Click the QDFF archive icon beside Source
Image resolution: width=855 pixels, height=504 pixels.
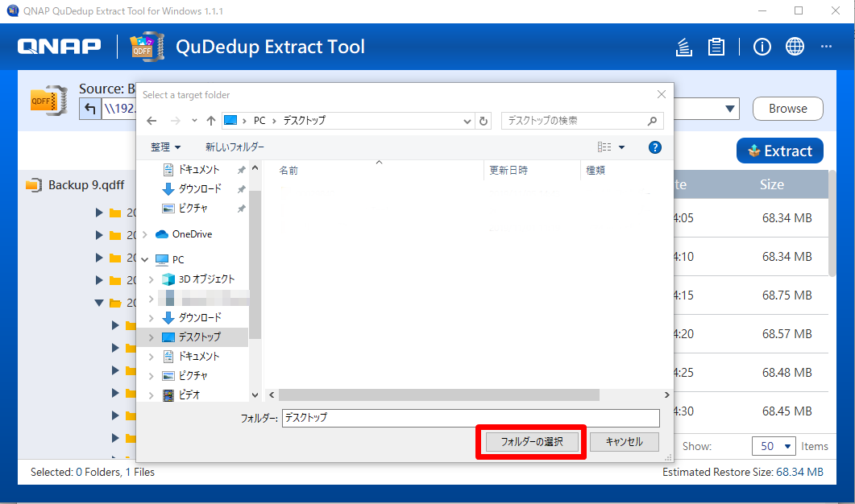tap(48, 101)
